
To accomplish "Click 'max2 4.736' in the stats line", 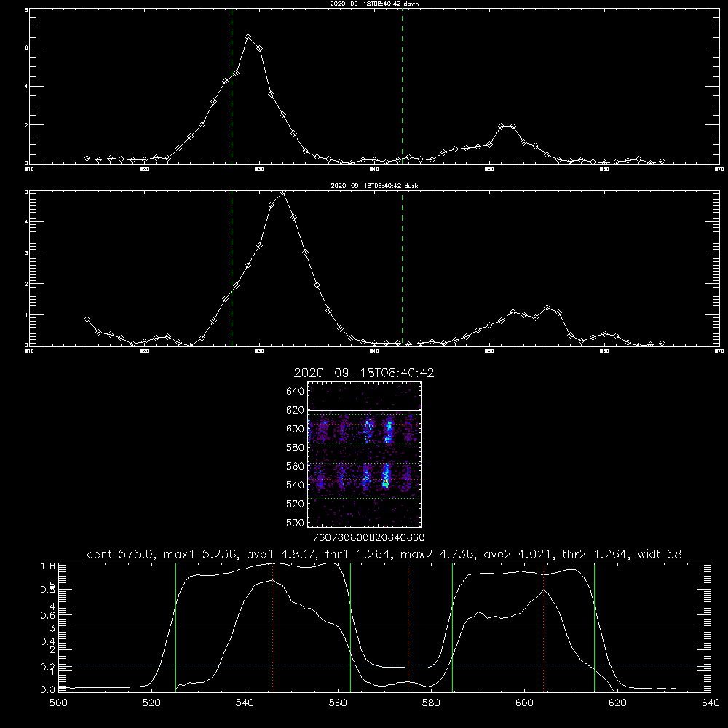I will tap(438, 554).
